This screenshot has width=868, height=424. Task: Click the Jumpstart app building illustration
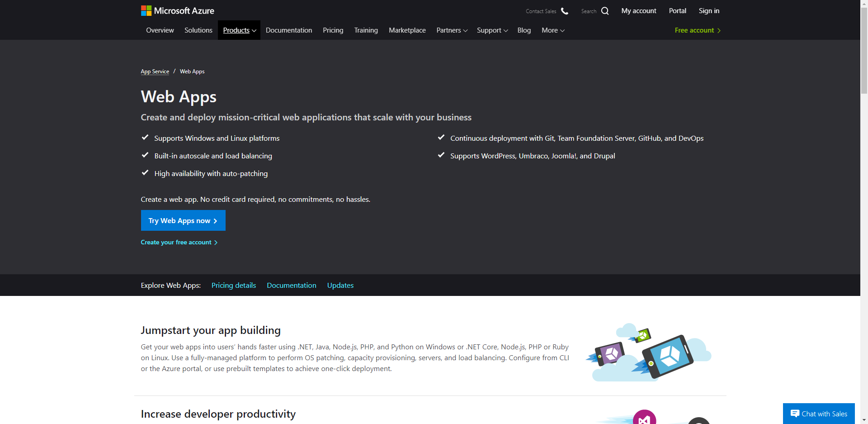[648, 352]
